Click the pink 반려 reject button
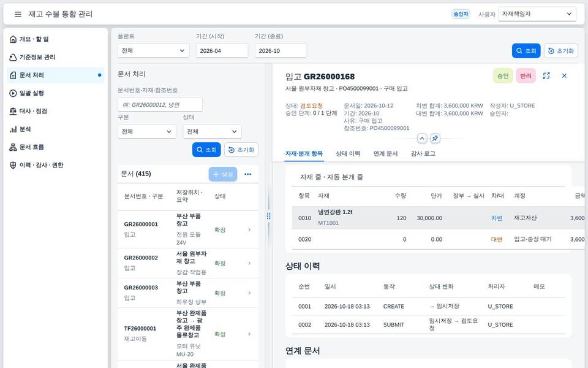 [x=526, y=76]
